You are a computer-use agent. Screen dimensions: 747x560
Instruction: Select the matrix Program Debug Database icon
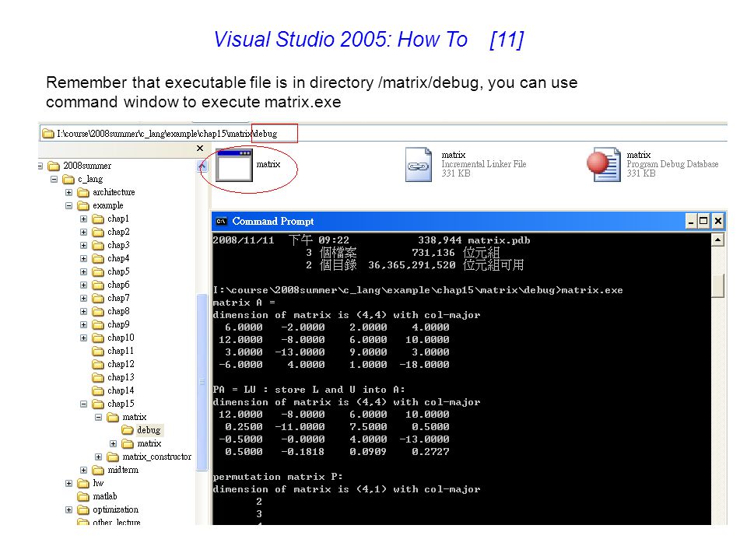coord(604,165)
